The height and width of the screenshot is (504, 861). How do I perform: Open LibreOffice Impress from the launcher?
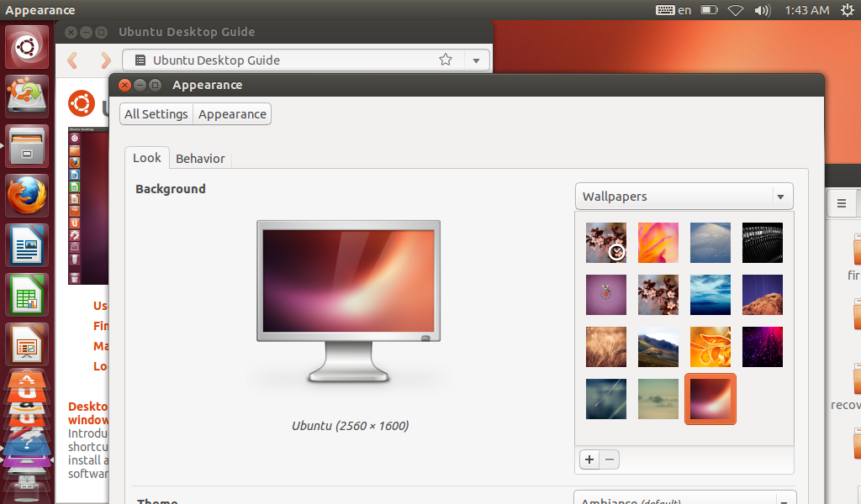28,344
